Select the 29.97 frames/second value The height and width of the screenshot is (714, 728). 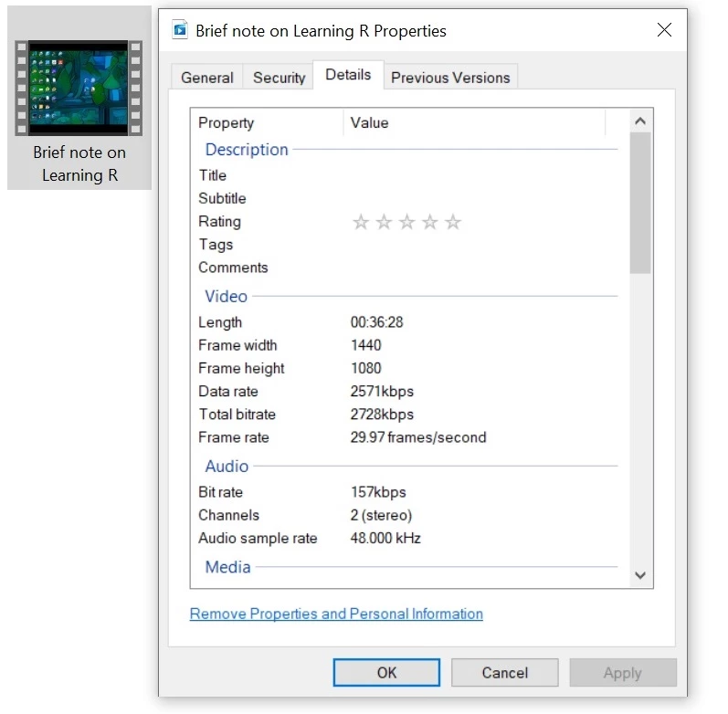coord(418,437)
